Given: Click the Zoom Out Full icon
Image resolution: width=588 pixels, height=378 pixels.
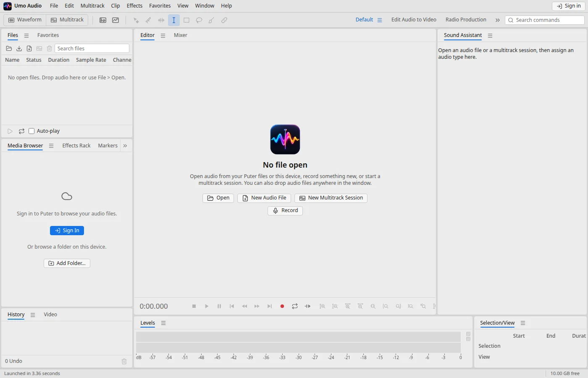Looking at the screenshot, I should 373,306.
